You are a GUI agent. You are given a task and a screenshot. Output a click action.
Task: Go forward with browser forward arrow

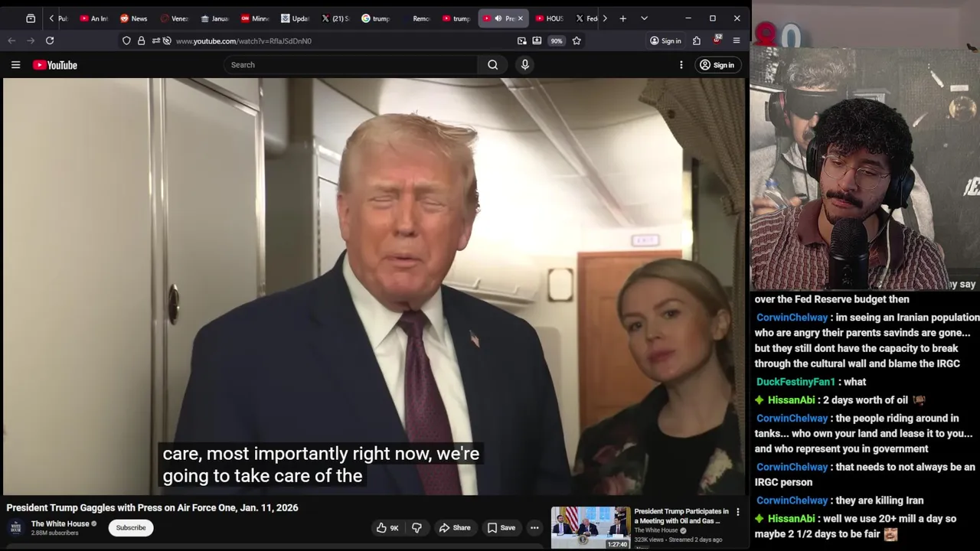click(31, 41)
